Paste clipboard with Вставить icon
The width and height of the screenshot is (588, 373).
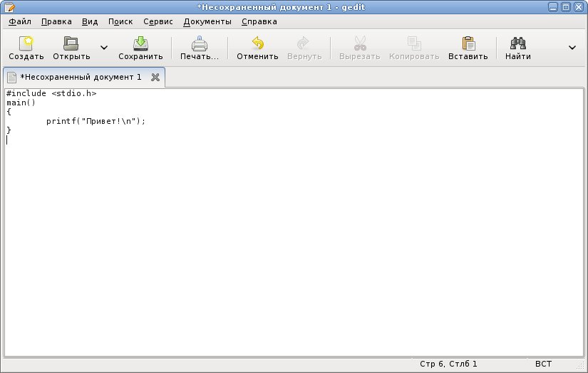click(x=468, y=43)
